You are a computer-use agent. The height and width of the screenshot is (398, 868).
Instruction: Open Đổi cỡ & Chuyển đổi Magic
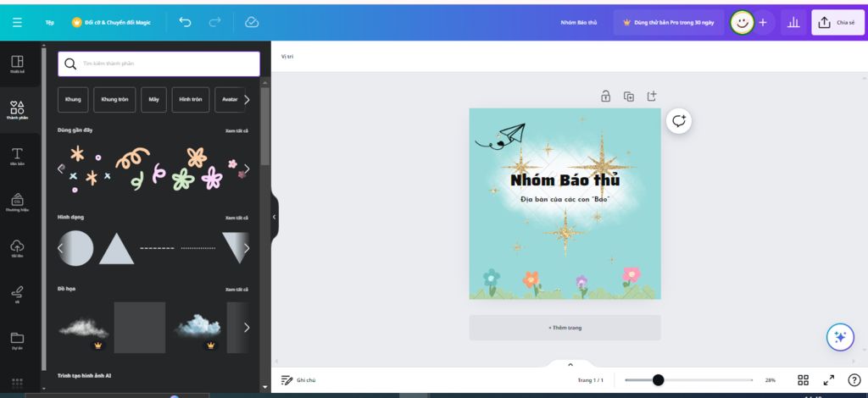pos(111,23)
